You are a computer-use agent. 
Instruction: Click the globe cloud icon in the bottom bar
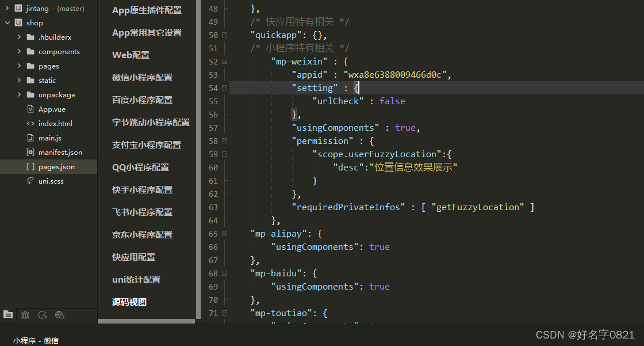pos(60,315)
